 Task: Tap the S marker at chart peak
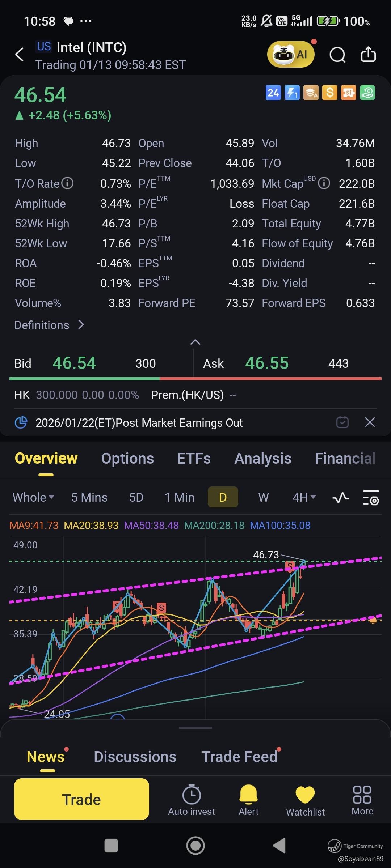290,566
